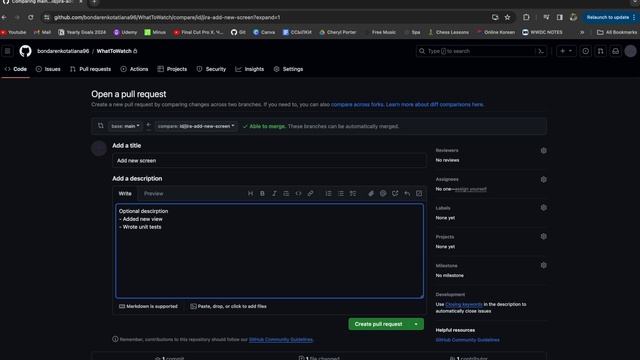Screen dimensions: 640x360
Task: Open the repository Settings tab
Action: (x=288, y=69)
